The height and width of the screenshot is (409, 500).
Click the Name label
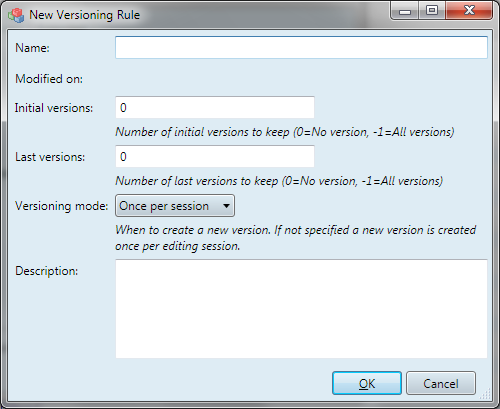pos(32,48)
